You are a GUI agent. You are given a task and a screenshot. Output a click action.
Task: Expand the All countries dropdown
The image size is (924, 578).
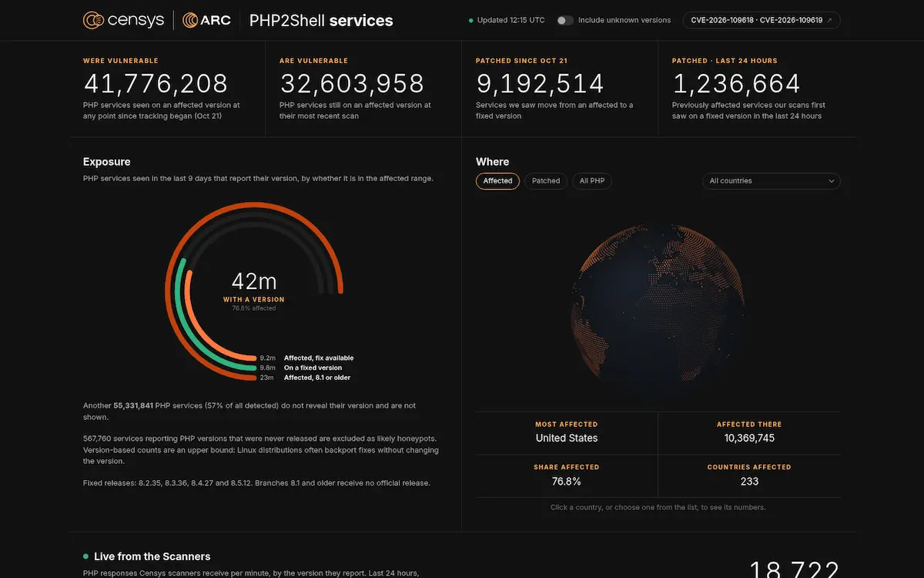[771, 181]
